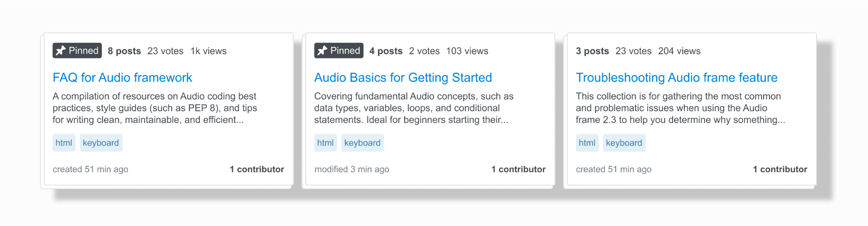Screen dimensions: 868x226
Task: Open Audio Basics for Getting Started
Action: tap(403, 78)
